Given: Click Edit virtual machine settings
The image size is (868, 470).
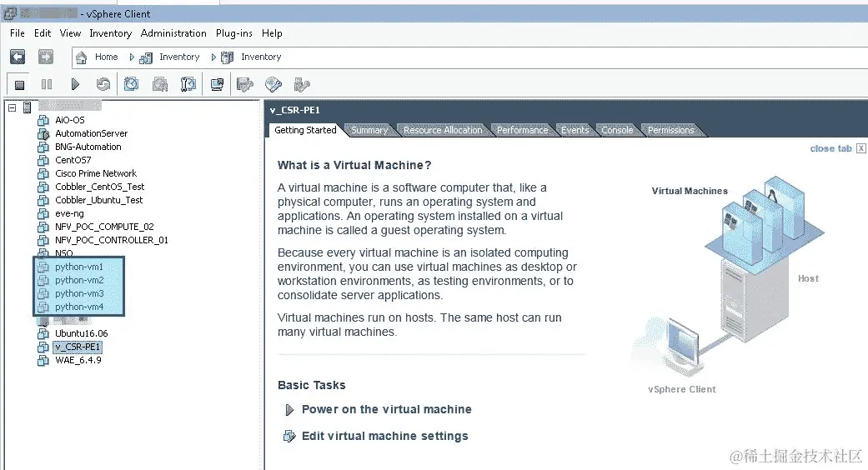Looking at the screenshot, I should point(384,437).
